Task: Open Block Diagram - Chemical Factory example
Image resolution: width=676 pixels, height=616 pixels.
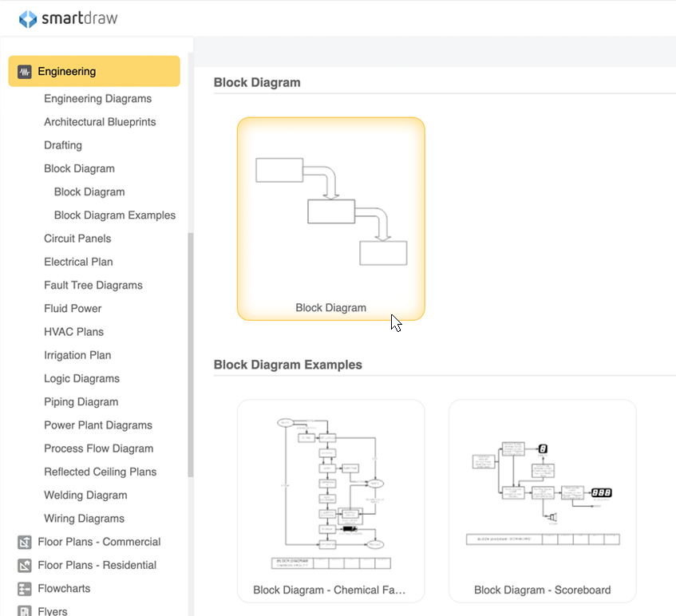Action: point(331,501)
